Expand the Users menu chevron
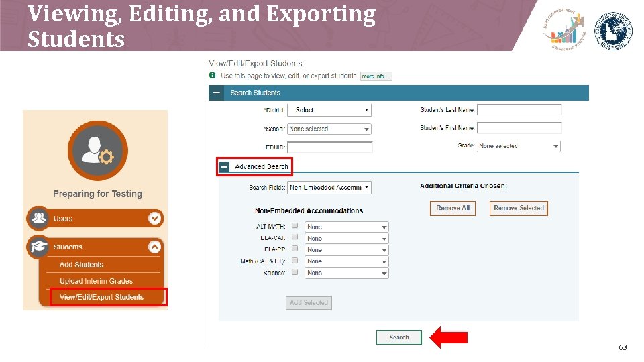Screen dimensions: 644x362 pos(154,218)
